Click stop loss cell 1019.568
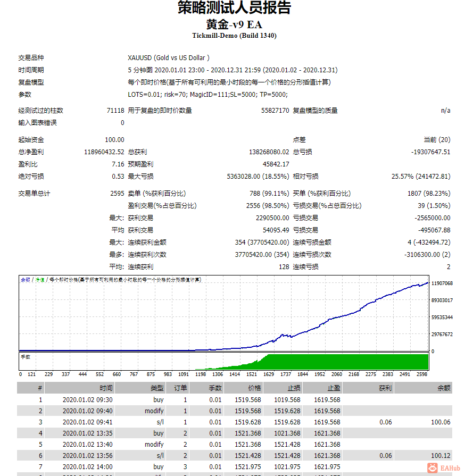The height and width of the screenshot is (476, 465). click(x=287, y=400)
